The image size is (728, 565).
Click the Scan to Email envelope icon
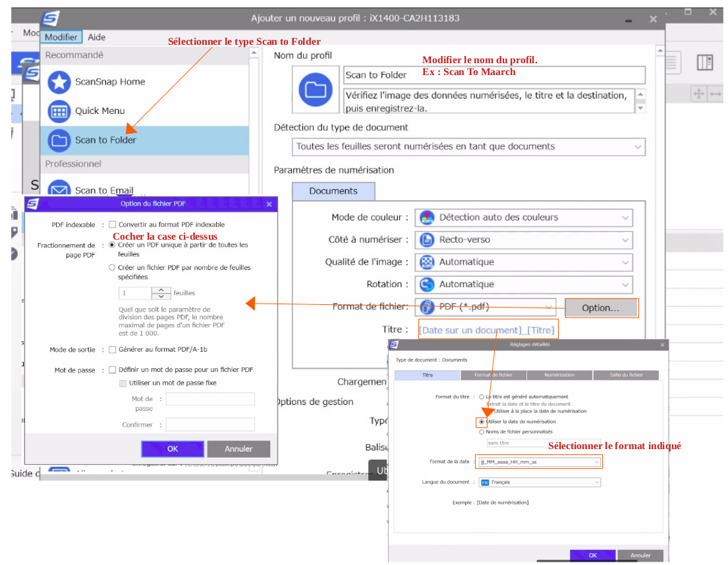[x=59, y=190]
